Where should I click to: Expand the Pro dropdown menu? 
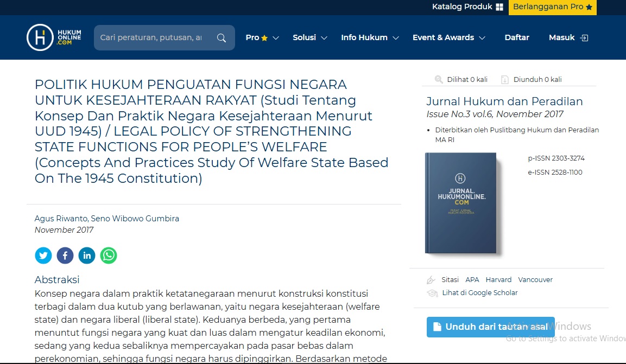click(262, 38)
